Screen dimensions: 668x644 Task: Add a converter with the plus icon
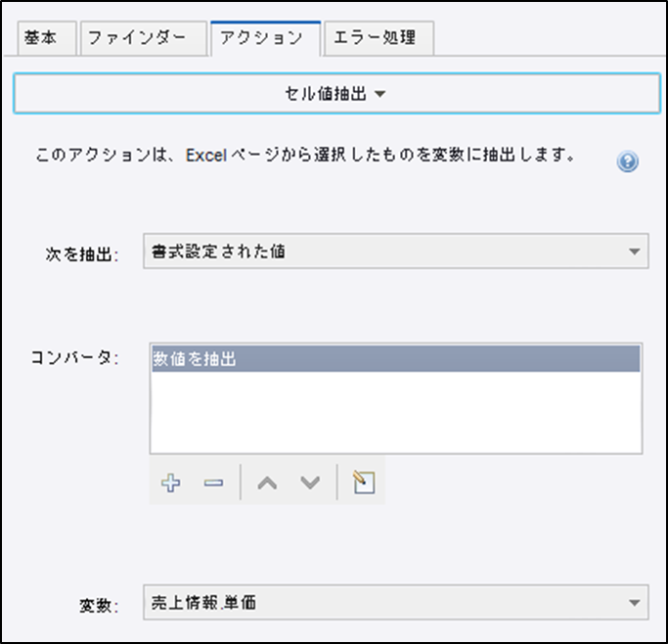pos(171,483)
